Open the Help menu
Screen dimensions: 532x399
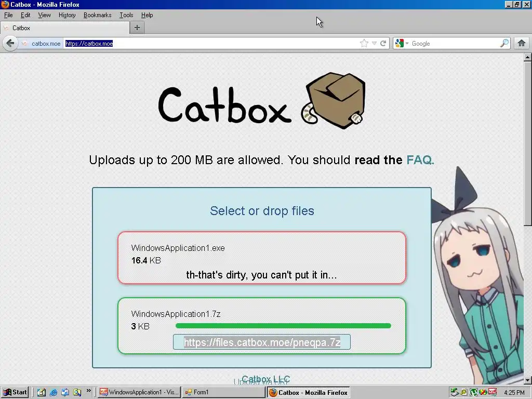(x=147, y=15)
